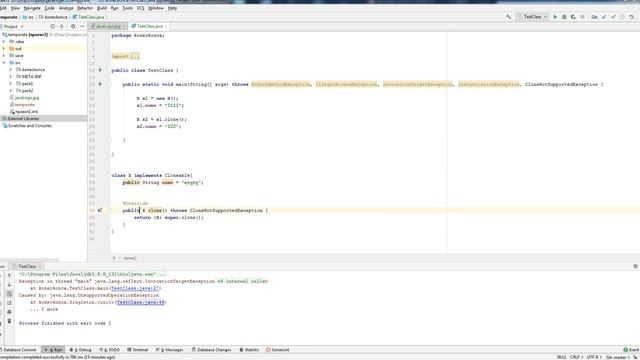Click run gutter arrow beside main method
Screen dimensions: 640x360
[100, 84]
